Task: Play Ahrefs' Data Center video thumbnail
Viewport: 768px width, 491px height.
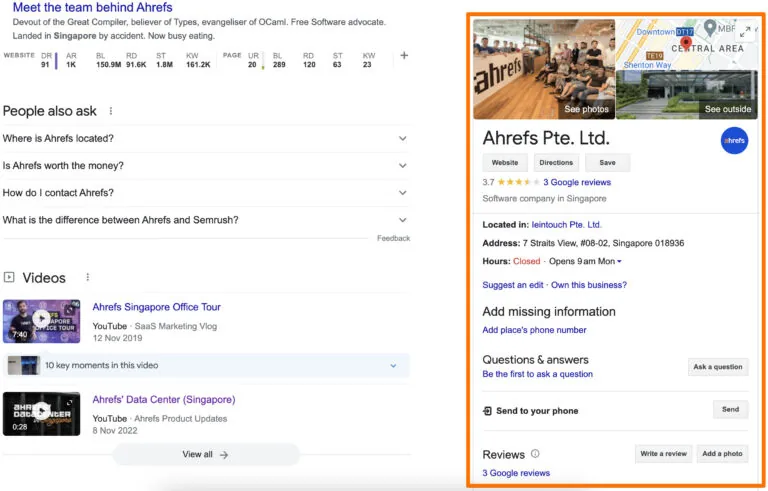Action: point(42,414)
